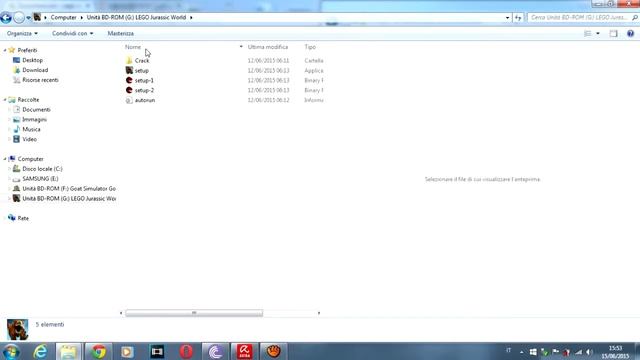Screen dimensions: 640x360
Task: Open the Musica library
Action: (31, 129)
